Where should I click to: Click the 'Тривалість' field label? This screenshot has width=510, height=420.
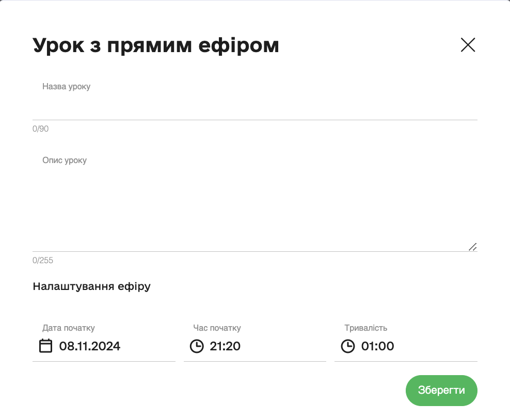(365, 328)
